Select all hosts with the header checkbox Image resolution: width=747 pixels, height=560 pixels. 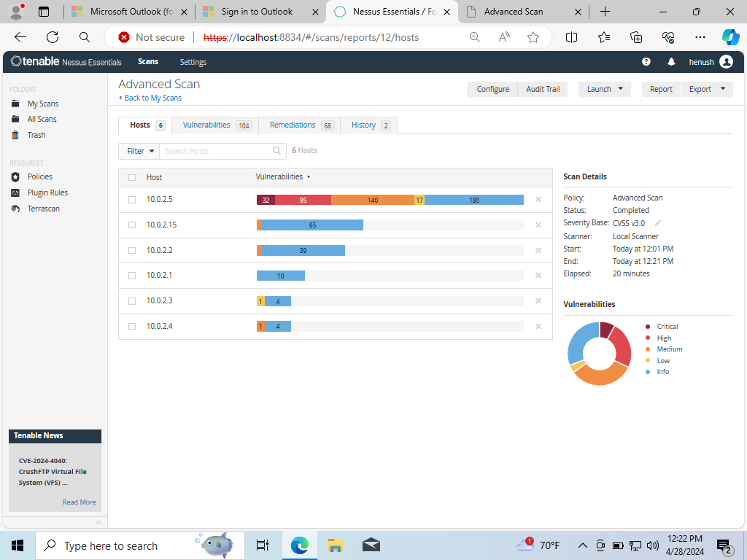(132, 177)
